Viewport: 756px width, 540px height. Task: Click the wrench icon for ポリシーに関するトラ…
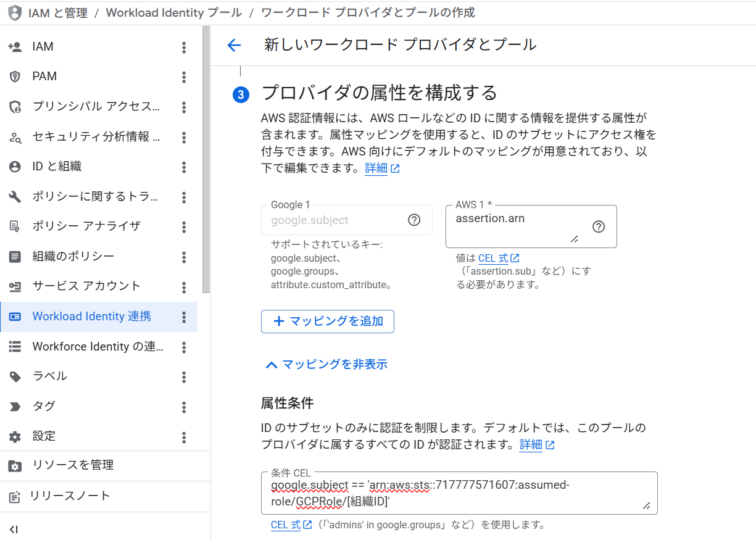point(15,197)
